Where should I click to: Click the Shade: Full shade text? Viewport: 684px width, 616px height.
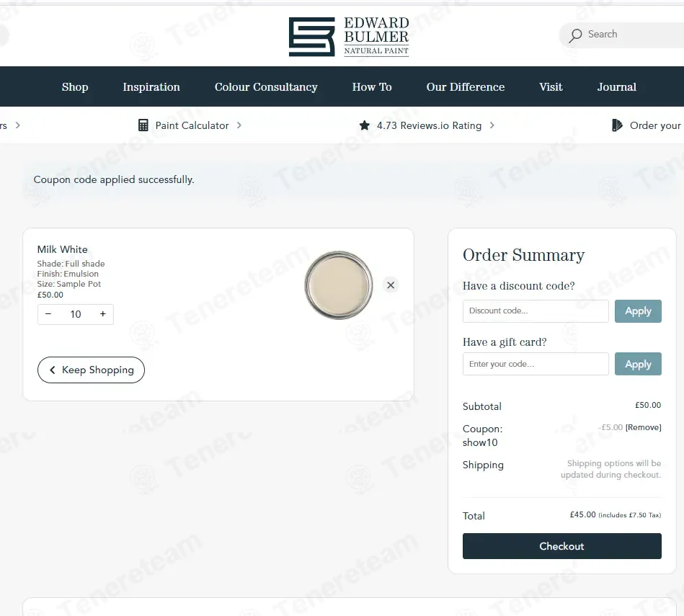click(71, 264)
